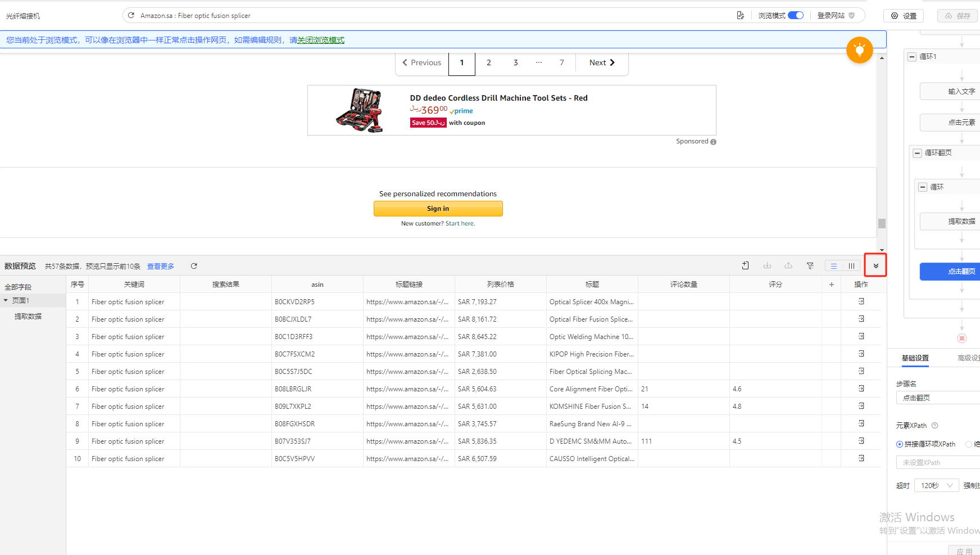Open DD dedeo Cordless Drill product title

(498, 98)
